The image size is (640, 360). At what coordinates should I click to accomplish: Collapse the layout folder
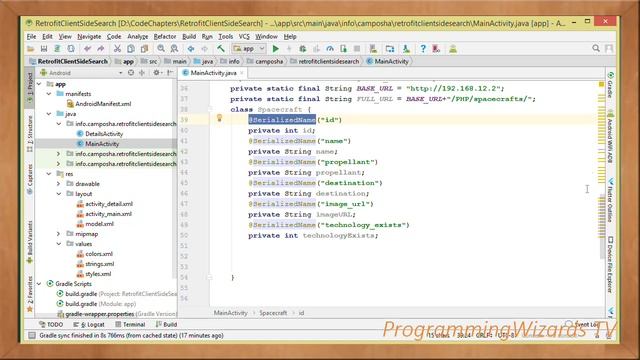tap(59, 194)
